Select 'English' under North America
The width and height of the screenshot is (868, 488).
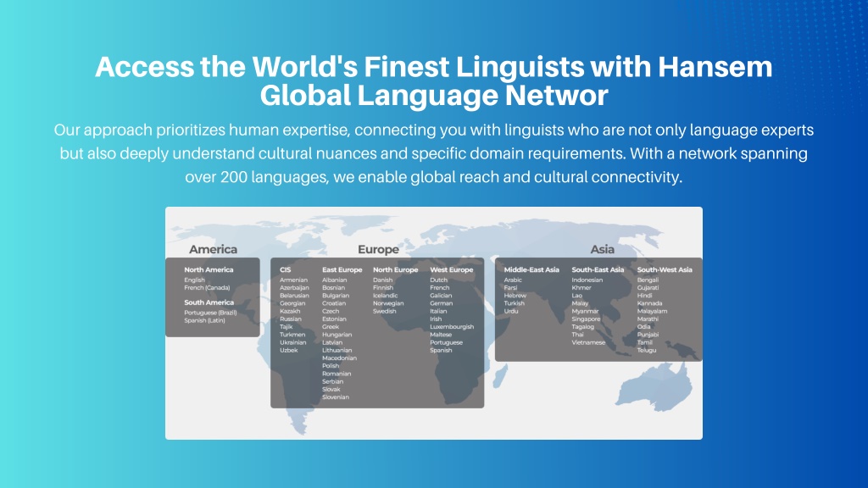pyautogui.click(x=194, y=280)
